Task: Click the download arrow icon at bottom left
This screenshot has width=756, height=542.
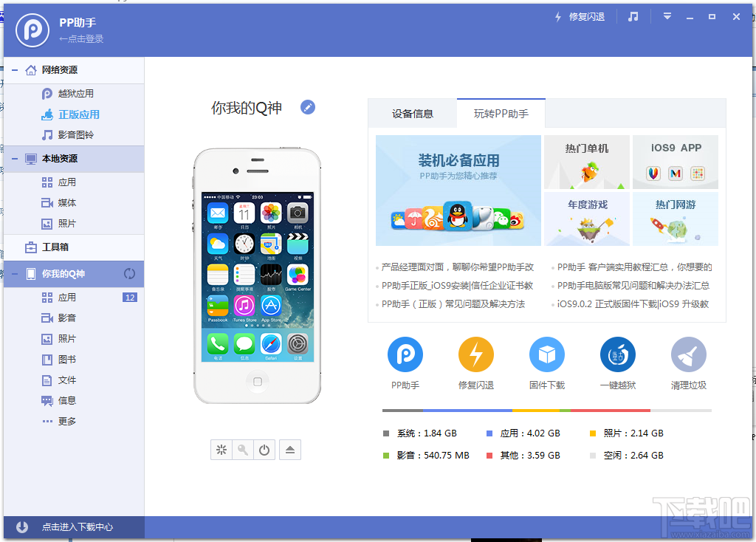Action: click(22, 527)
